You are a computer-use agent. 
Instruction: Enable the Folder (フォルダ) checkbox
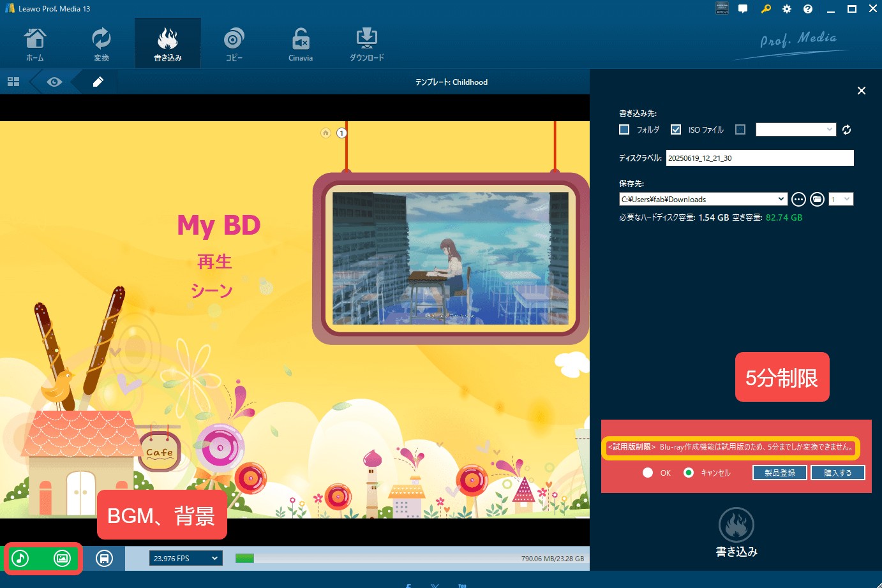pos(624,129)
